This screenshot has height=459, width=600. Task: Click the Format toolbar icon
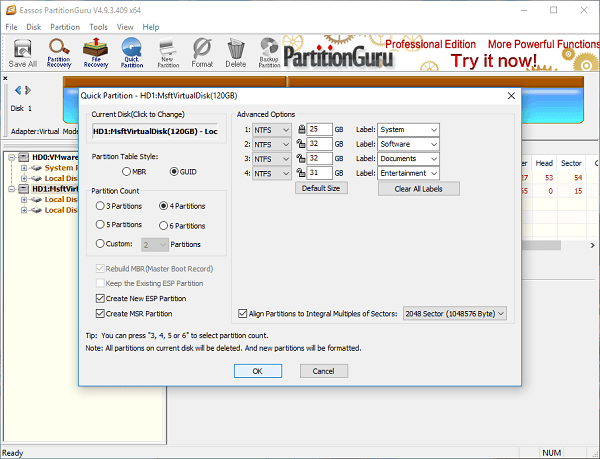(202, 53)
